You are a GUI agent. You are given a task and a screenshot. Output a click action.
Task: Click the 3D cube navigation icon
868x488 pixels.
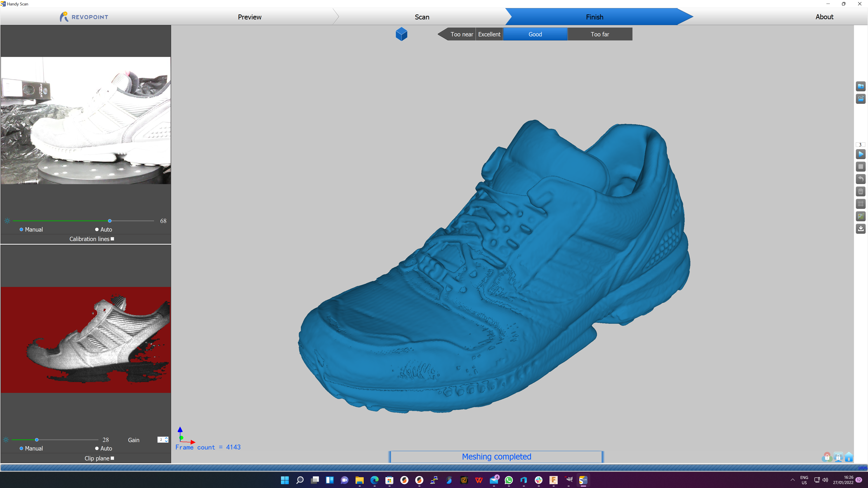click(401, 34)
